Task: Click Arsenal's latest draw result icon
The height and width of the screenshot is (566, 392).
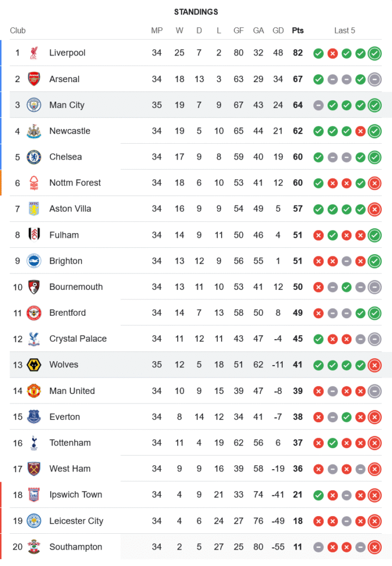Action: point(374,79)
